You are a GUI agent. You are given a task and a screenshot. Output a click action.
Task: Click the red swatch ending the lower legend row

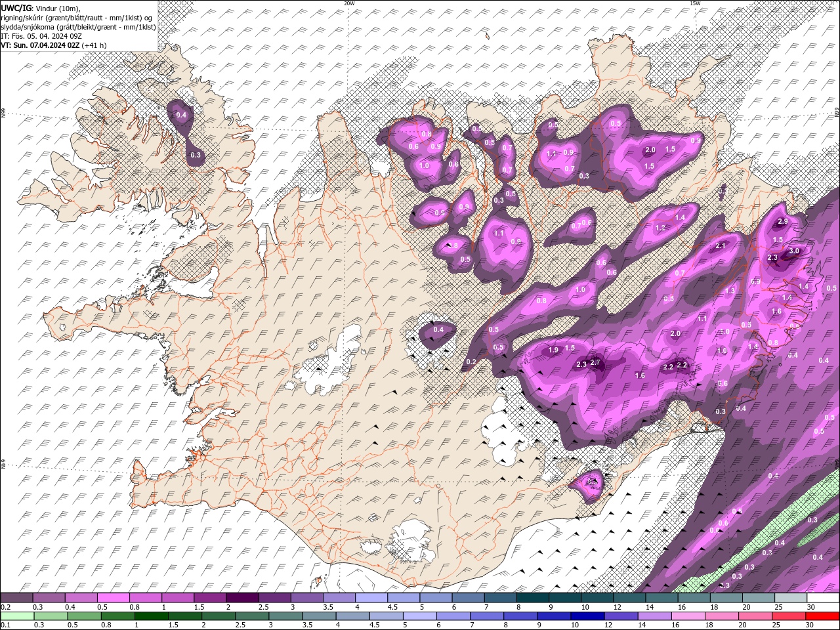point(822,616)
